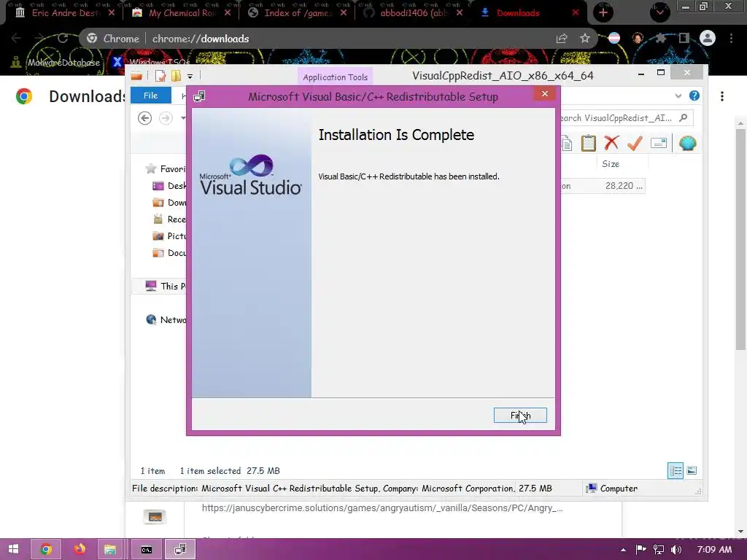The height and width of the screenshot is (560, 747).
Task: Close the Redistributable Setup dialog
Action: click(544, 94)
